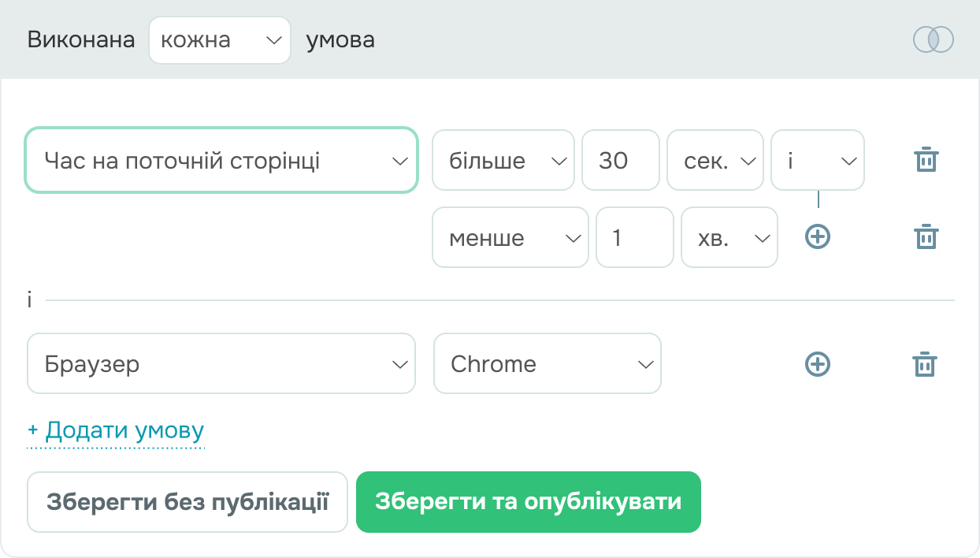Delete the 'більше 30 сек.' condition row
The height and width of the screenshot is (558, 980).
(x=926, y=160)
